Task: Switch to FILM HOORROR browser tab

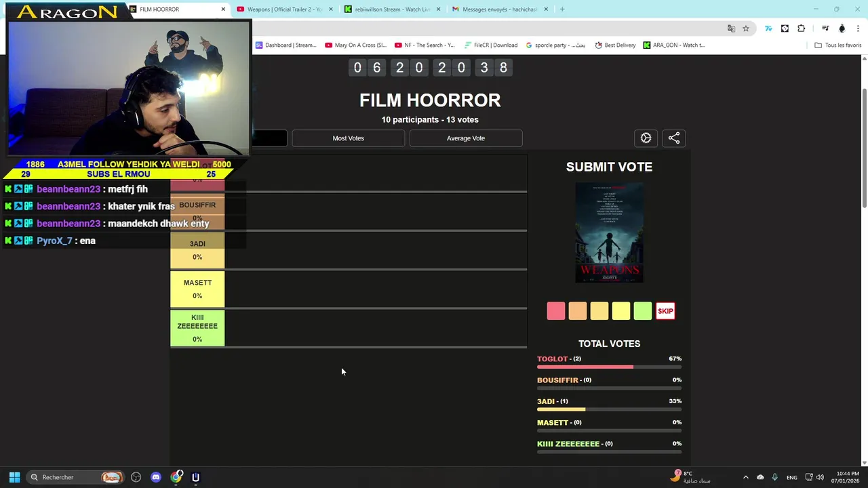Action: coord(178,9)
